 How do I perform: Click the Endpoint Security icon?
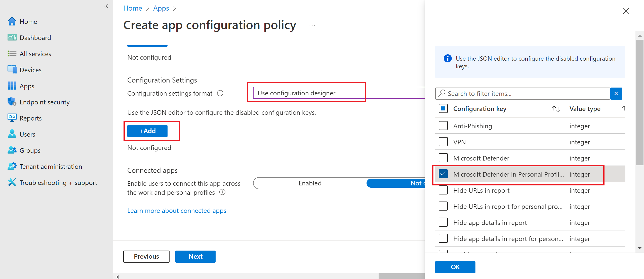tap(11, 101)
